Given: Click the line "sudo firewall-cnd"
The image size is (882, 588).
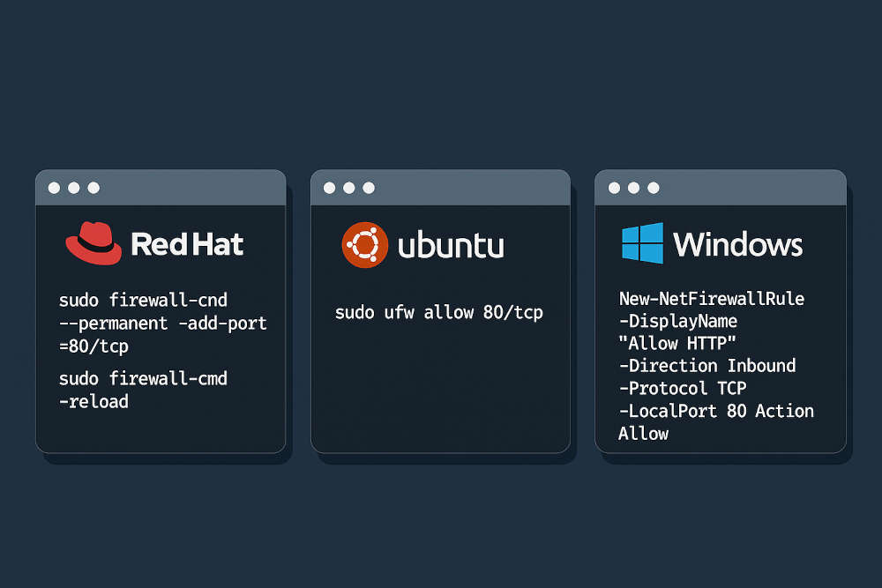Looking at the screenshot, I should pos(144,301).
